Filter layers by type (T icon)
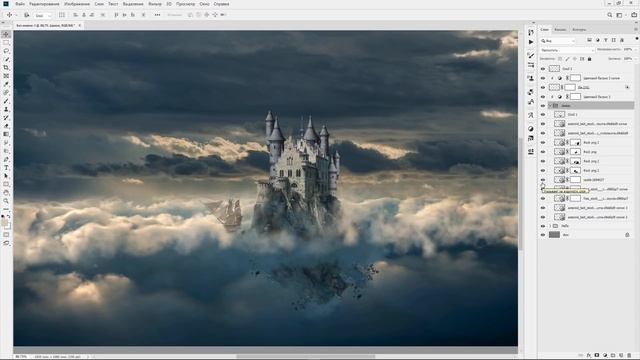The image size is (640, 360). (x=606, y=40)
